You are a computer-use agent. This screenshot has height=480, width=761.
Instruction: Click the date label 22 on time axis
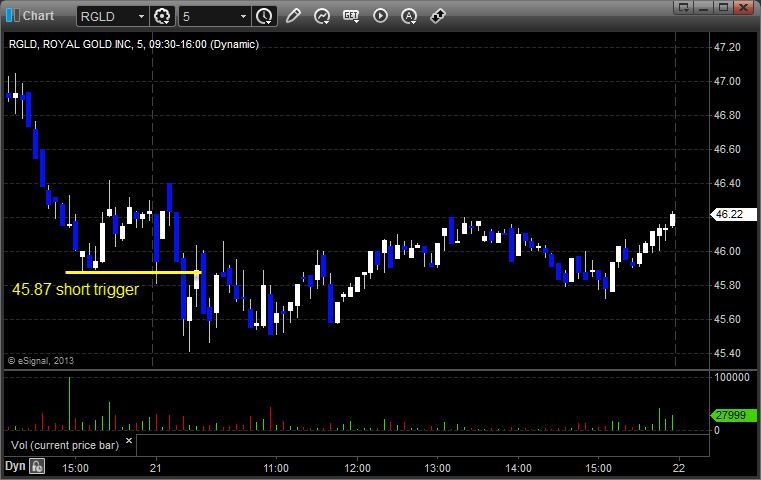[x=678, y=468]
